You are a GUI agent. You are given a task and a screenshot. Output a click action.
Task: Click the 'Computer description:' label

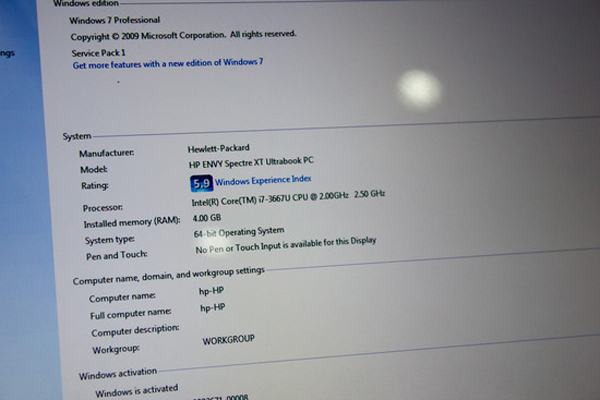click(x=135, y=331)
